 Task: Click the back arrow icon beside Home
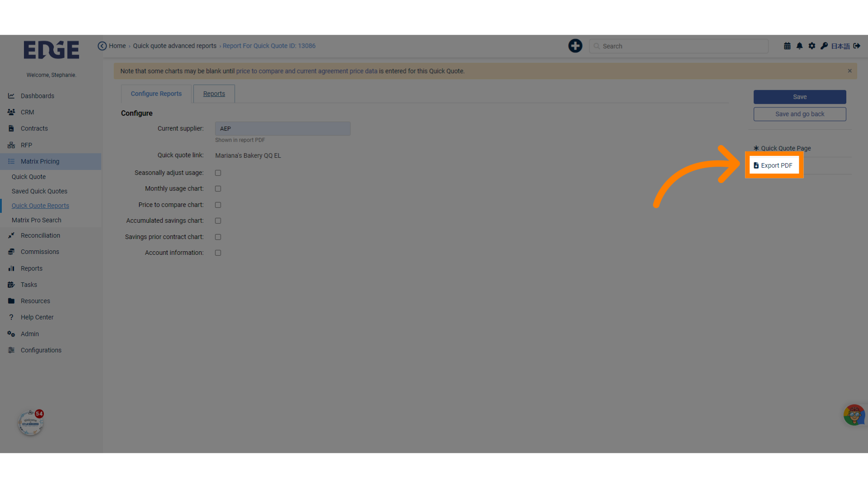102,46
